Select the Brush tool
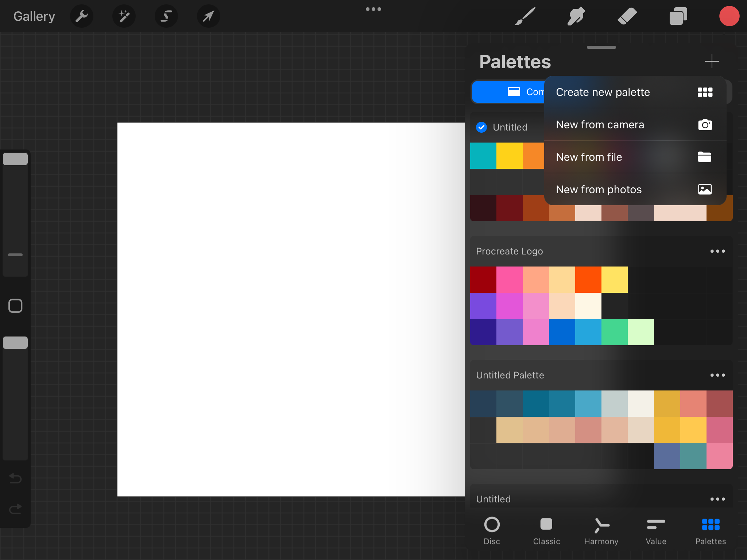The height and width of the screenshot is (560, 747). point(525,16)
